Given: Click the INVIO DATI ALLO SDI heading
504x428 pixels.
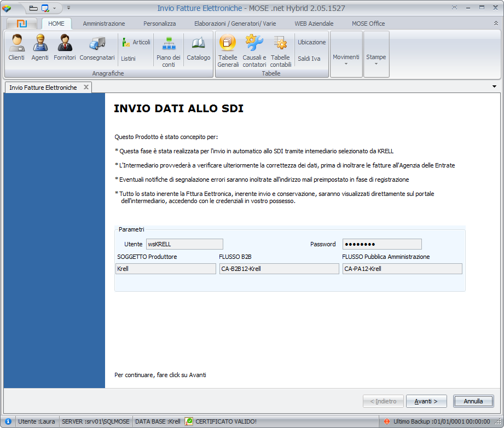Looking at the screenshot, I should pyautogui.click(x=178, y=108).
